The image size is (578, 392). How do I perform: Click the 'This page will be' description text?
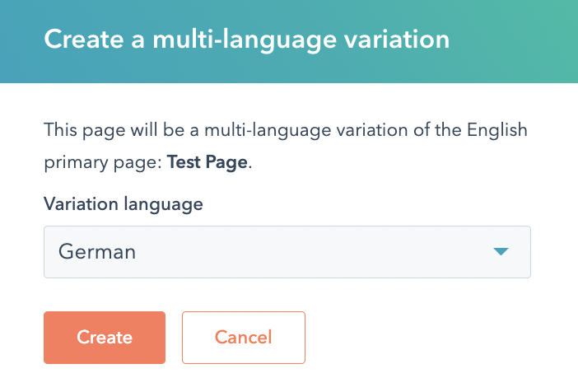(107, 129)
